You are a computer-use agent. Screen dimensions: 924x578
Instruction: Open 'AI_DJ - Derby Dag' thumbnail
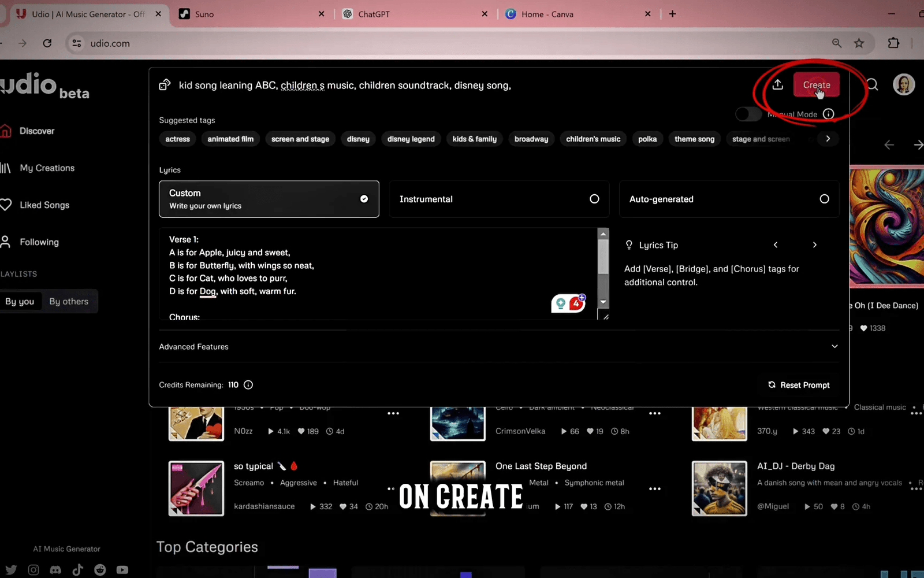(x=720, y=488)
